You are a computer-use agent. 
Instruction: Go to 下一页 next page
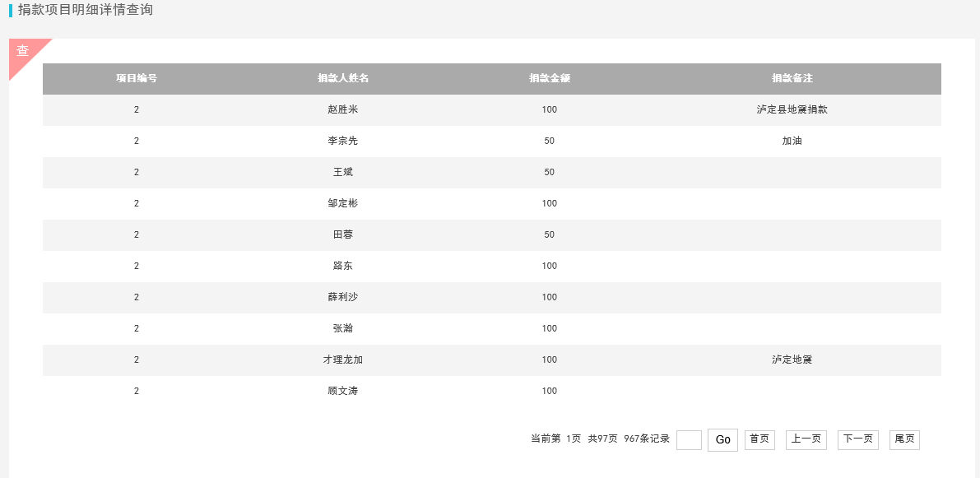[x=858, y=439]
